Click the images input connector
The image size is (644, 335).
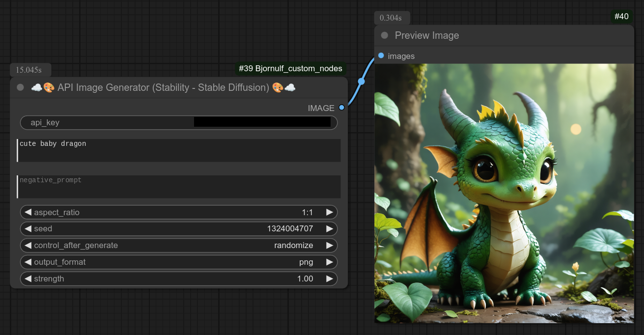[x=381, y=56]
